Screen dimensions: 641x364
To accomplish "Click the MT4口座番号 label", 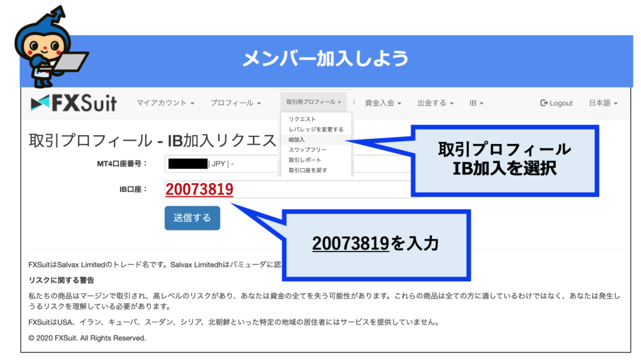I will coord(122,164).
